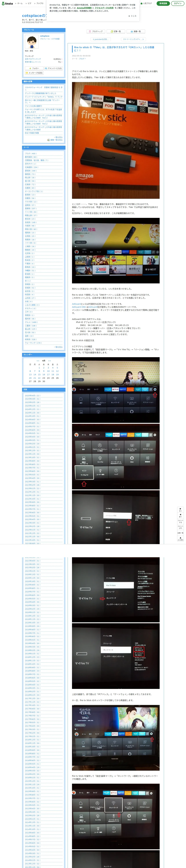Open アクセスデータの利用 link
Viewport: 186px width, 868px height.
click(104, 8)
